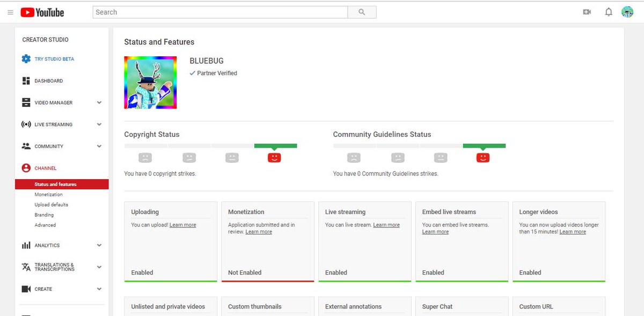The height and width of the screenshot is (316, 644).
Task: Click the Uploading Enabled status
Action: (x=142, y=273)
